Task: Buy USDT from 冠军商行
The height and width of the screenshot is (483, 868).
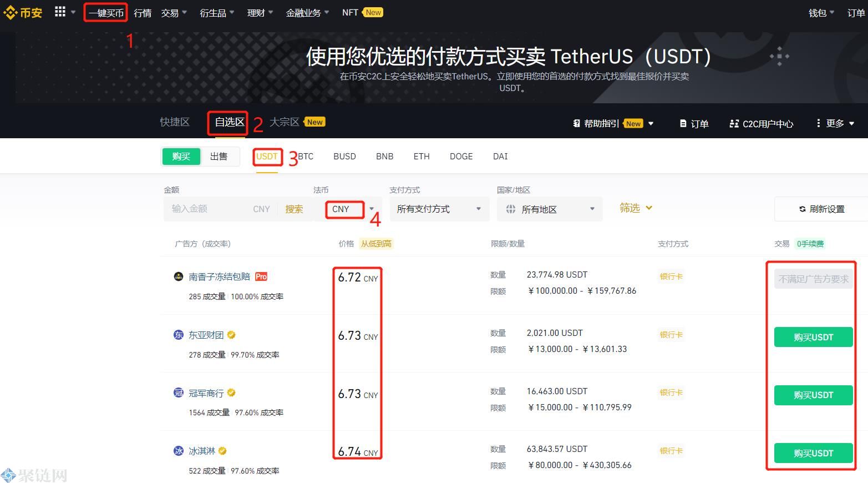Action: pos(813,395)
